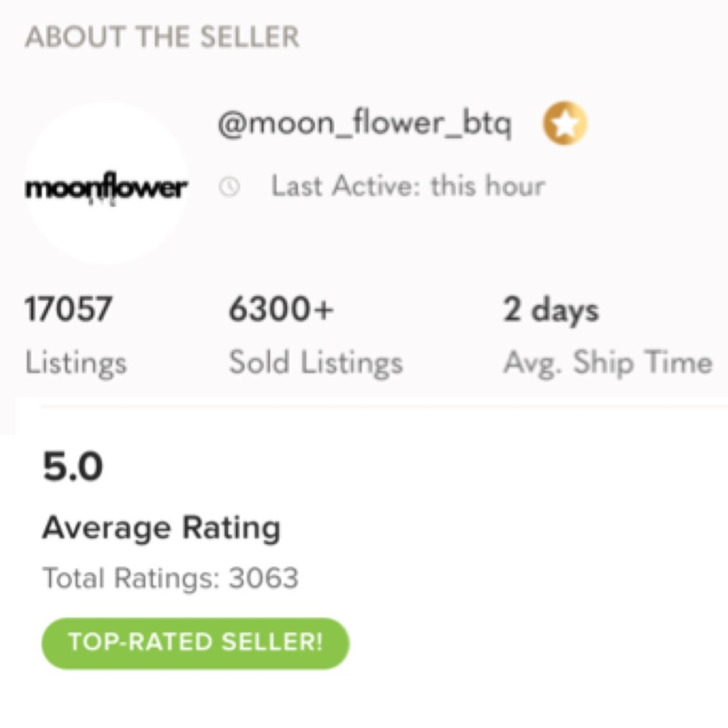
Task: Click the TOP-RATED SELLER! badge
Action: (x=195, y=643)
